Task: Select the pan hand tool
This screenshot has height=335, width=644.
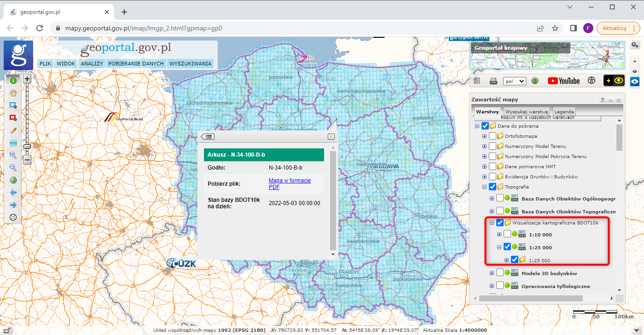Action: click(x=13, y=93)
